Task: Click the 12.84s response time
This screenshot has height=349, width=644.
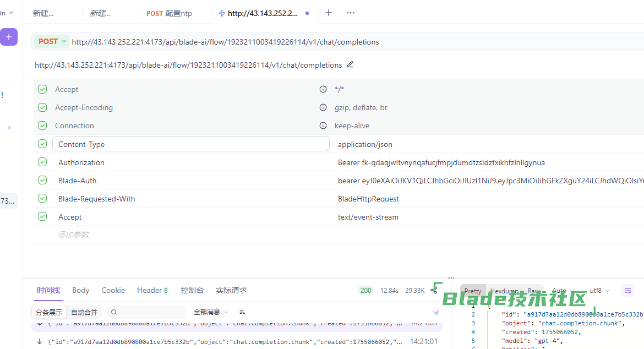Action: point(389,291)
